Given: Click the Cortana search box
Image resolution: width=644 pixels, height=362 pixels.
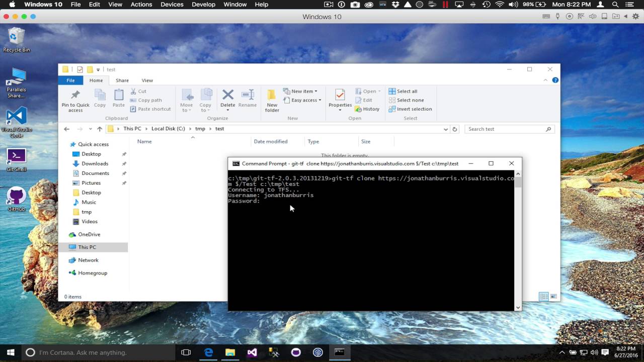Looking at the screenshot, I should pyautogui.click(x=98, y=352).
